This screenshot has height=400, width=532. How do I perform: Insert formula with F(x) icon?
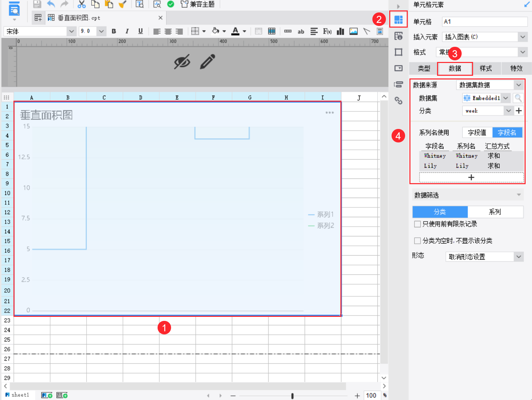(x=327, y=31)
